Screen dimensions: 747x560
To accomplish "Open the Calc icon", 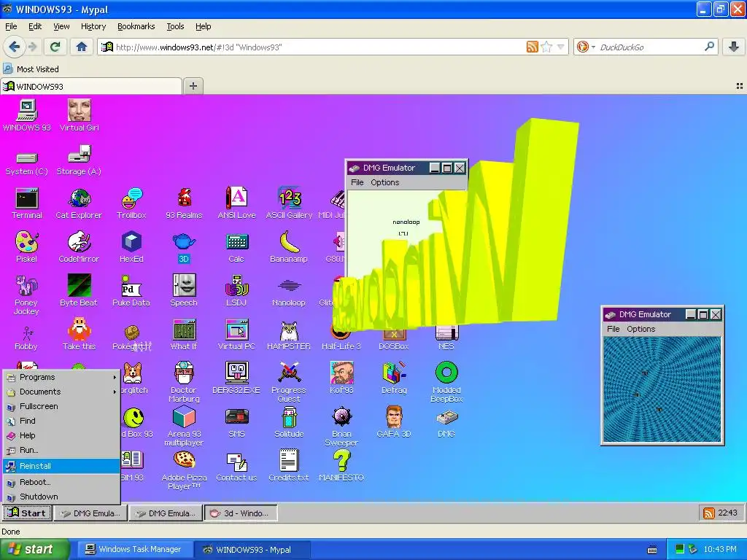I will pyautogui.click(x=236, y=247).
